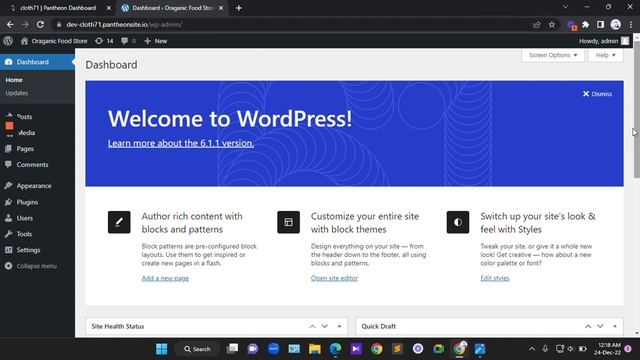640x360 pixels.
Task: Select Dashboard in the sidebar
Action: click(x=37, y=62)
